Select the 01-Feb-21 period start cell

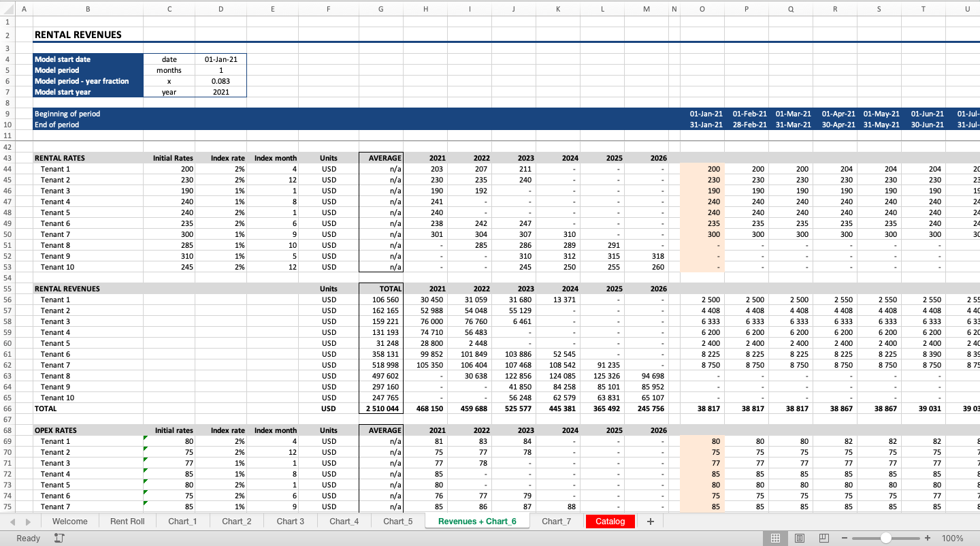click(747, 114)
